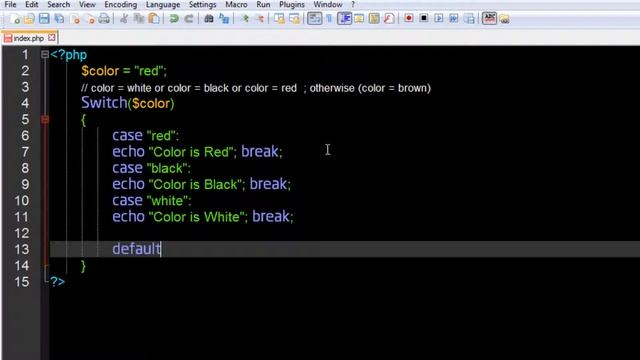This screenshot has width=640, height=360.
Task: Place cursor at the default keyword
Action: (x=137, y=249)
